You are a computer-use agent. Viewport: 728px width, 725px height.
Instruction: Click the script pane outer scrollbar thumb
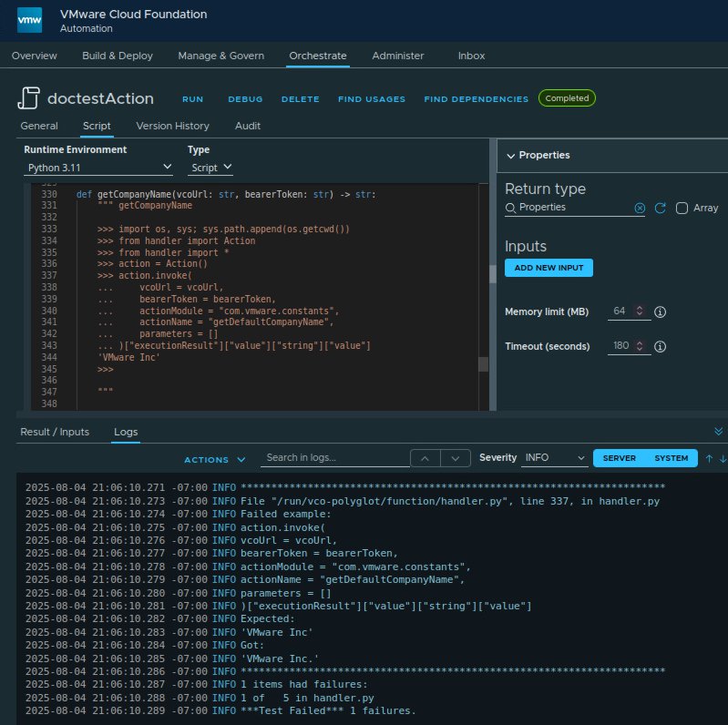click(493, 274)
